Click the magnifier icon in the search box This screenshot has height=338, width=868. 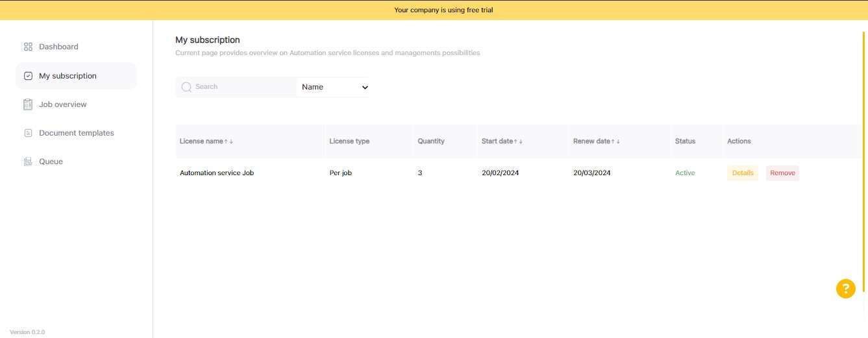[186, 87]
